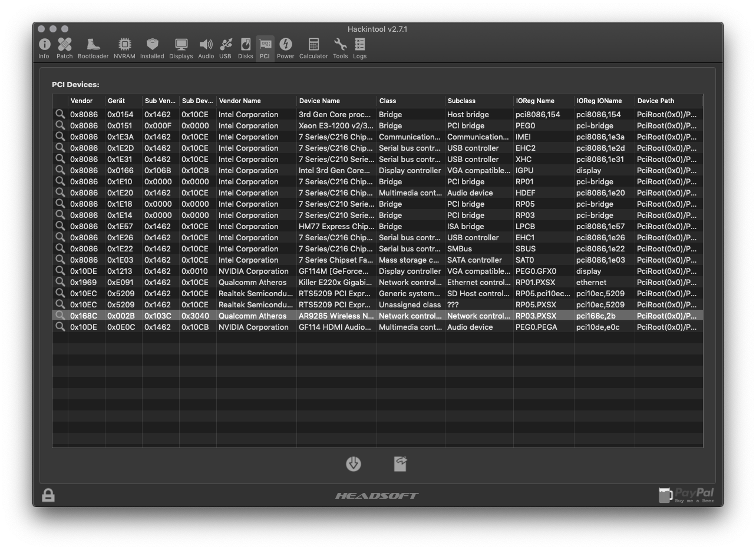
Task: Click the PayPal Buy me a Beer link
Action: (686, 495)
